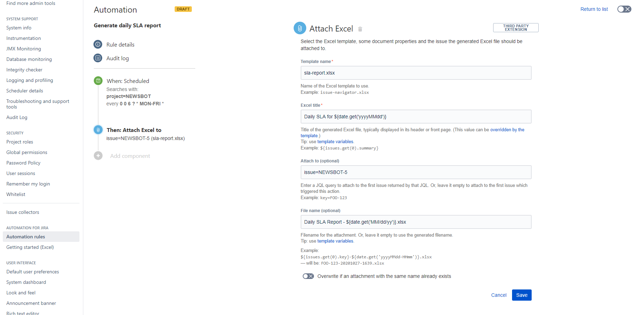Image resolution: width=644 pixels, height=315 pixels.
Task: Focus the Template name field
Action: pos(416,73)
